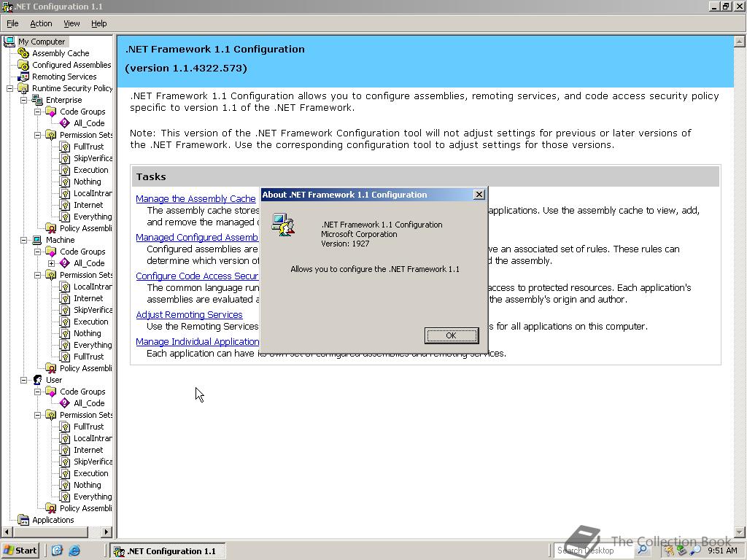The image size is (747, 560).
Task: Select All_Code icon under Enterprise Code Groups
Action: [65, 123]
